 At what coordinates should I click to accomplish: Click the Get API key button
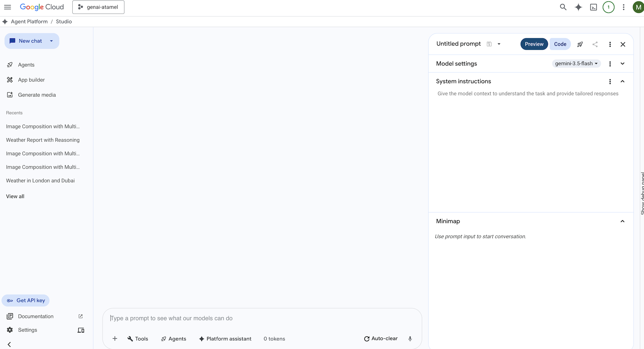[x=26, y=300]
